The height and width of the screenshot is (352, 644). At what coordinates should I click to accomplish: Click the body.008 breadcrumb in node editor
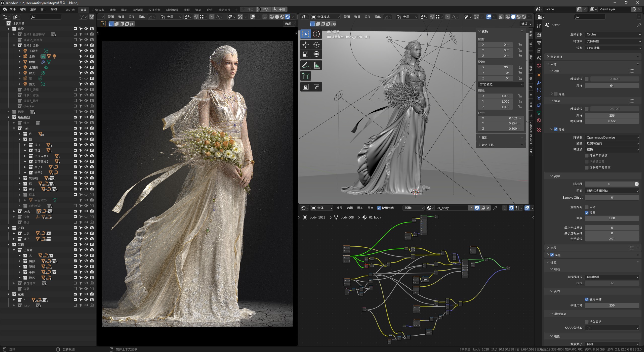coord(347,217)
